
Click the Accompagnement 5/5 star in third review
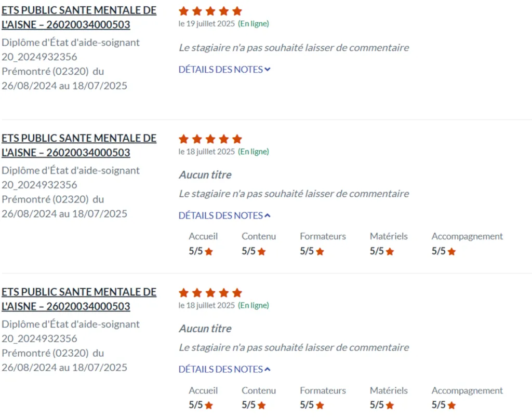click(451, 406)
